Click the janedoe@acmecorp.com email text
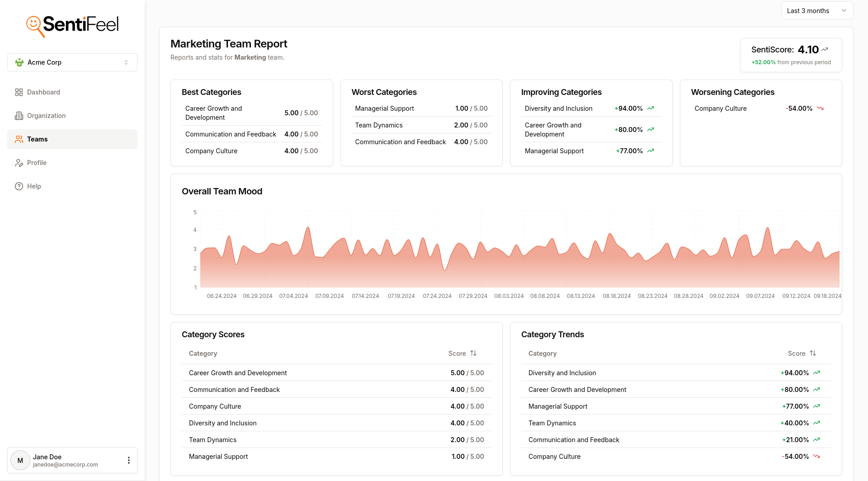Image resolution: width=868 pixels, height=481 pixels. [x=66, y=465]
